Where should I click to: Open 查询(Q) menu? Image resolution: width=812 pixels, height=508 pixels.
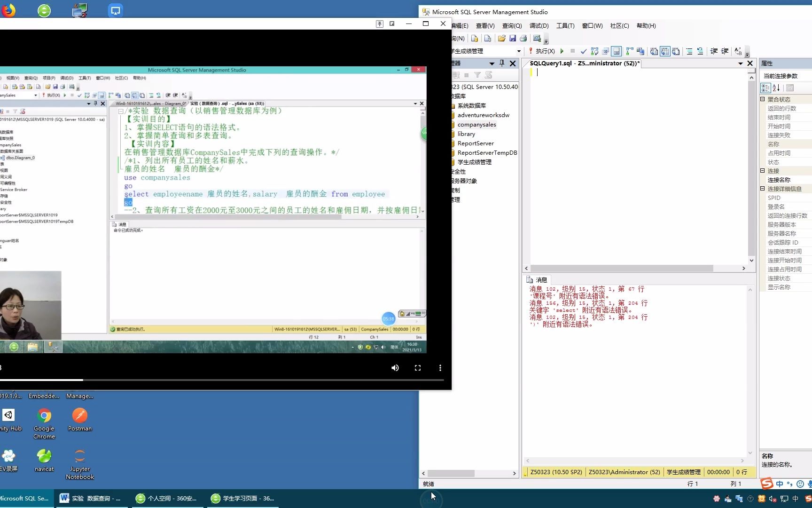click(512, 26)
